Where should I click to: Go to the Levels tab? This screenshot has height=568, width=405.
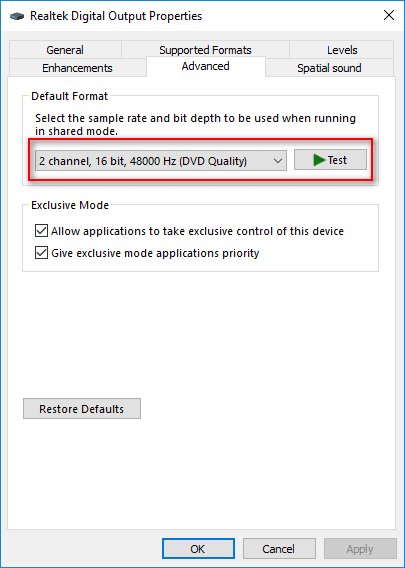click(342, 50)
